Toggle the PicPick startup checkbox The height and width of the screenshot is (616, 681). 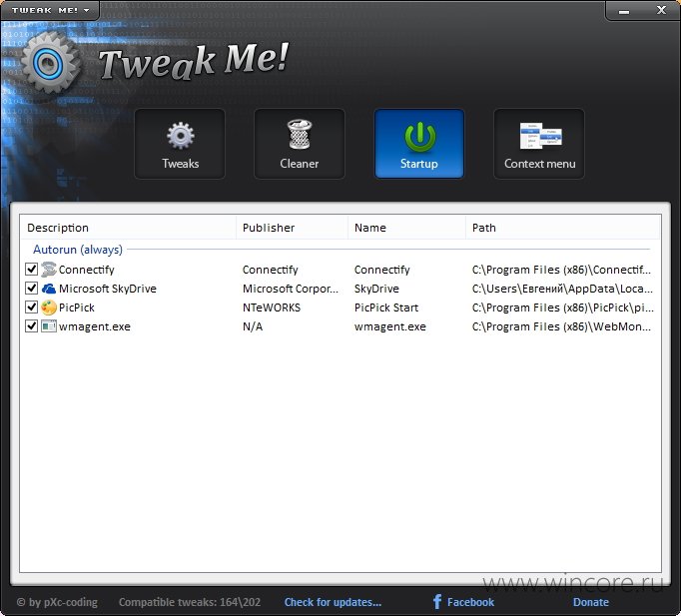click(31, 308)
